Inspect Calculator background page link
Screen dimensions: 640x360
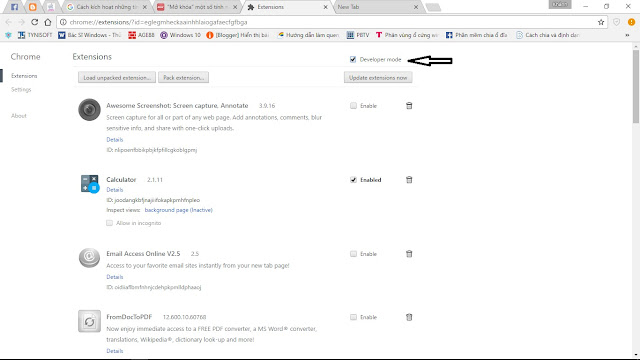point(178,210)
